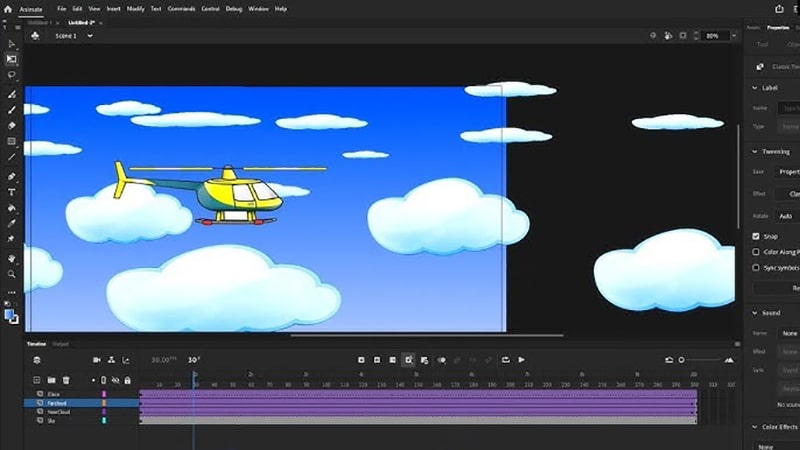Select the Pencil tool in toolbar
Image resolution: width=800 pixels, height=450 pixels.
point(11,94)
